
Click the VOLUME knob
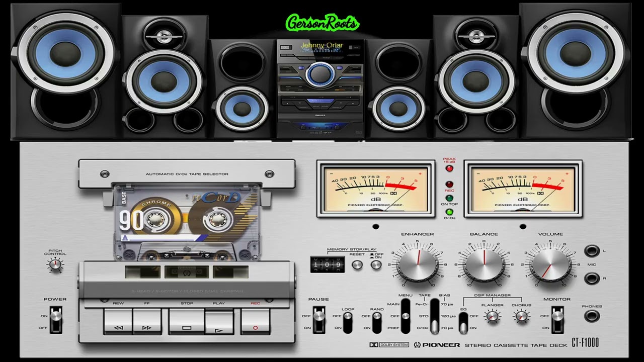(x=550, y=264)
